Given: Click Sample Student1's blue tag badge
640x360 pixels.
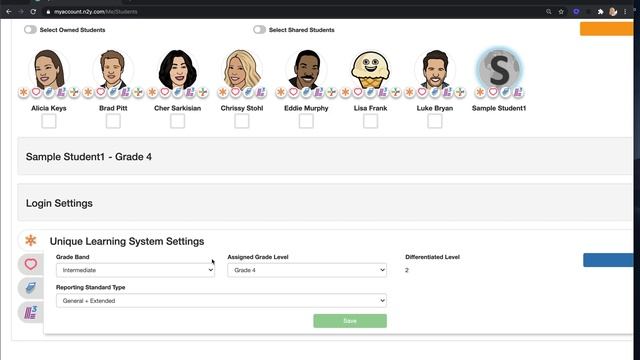Looking at the screenshot, I should tap(506, 92).
